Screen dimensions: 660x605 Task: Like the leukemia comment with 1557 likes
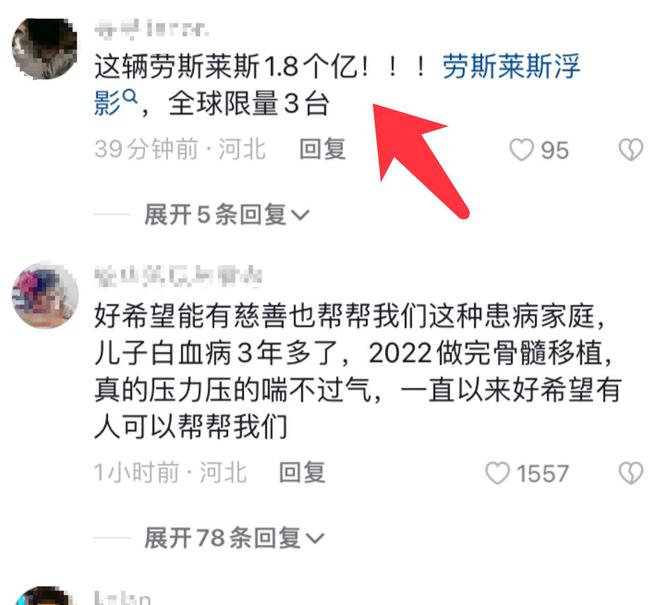click(498, 473)
